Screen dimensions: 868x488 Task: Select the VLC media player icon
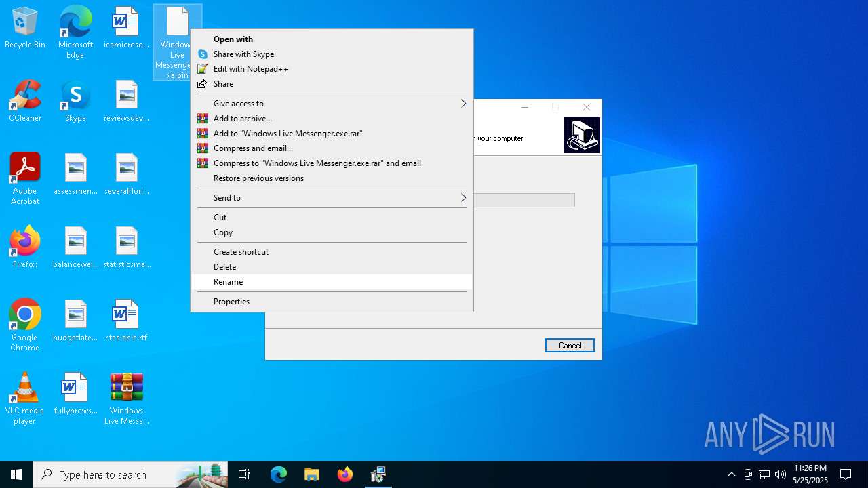(x=25, y=398)
